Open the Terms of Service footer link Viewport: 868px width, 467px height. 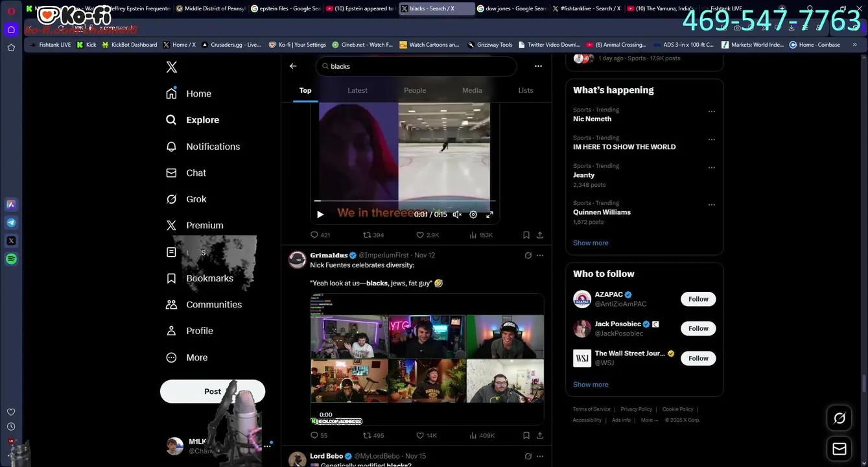click(591, 409)
